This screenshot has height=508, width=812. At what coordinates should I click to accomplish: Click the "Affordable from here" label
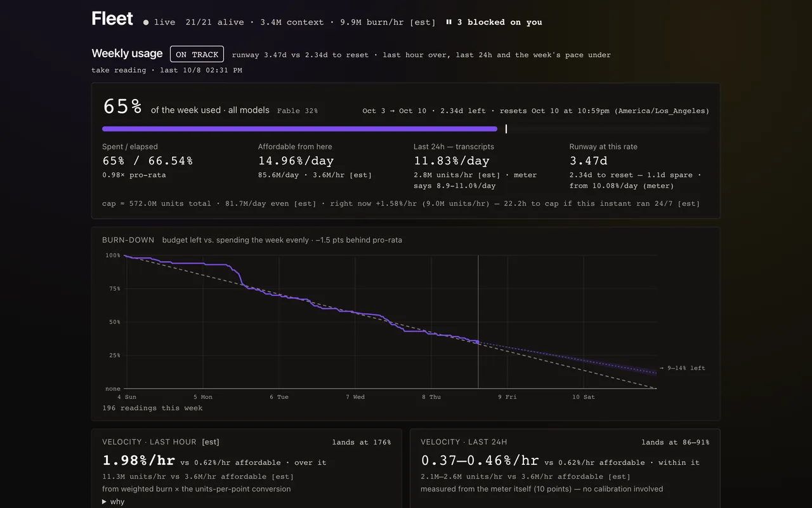(x=295, y=147)
